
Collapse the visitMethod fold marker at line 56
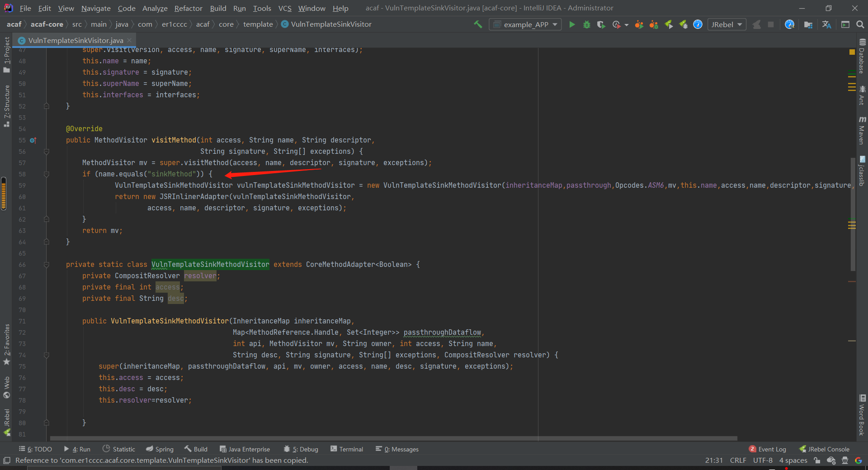coord(46,152)
